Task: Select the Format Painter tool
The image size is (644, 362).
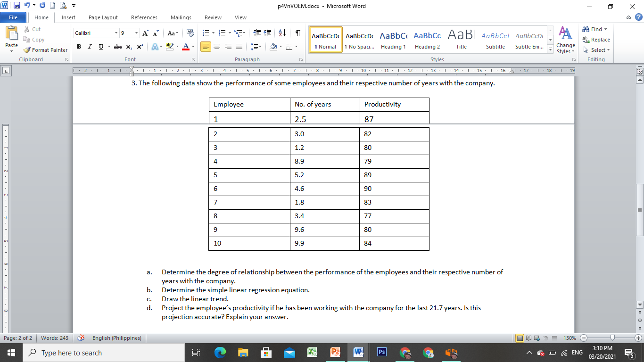Action: click(45, 49)
